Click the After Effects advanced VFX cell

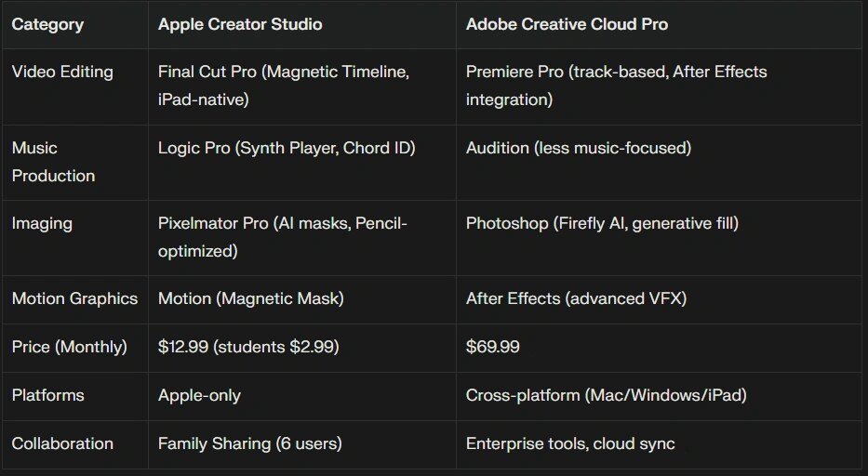coord(576,298)
